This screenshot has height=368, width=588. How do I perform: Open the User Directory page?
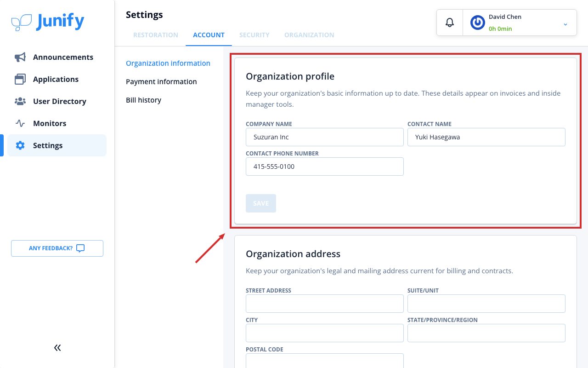57,101
